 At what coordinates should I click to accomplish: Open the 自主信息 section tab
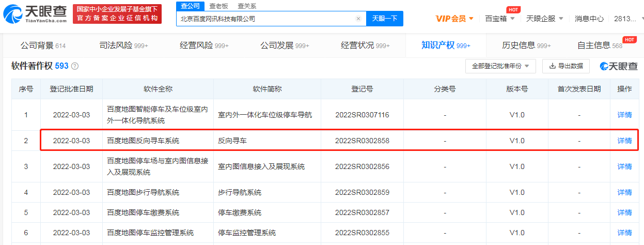[x=600, y=45]
